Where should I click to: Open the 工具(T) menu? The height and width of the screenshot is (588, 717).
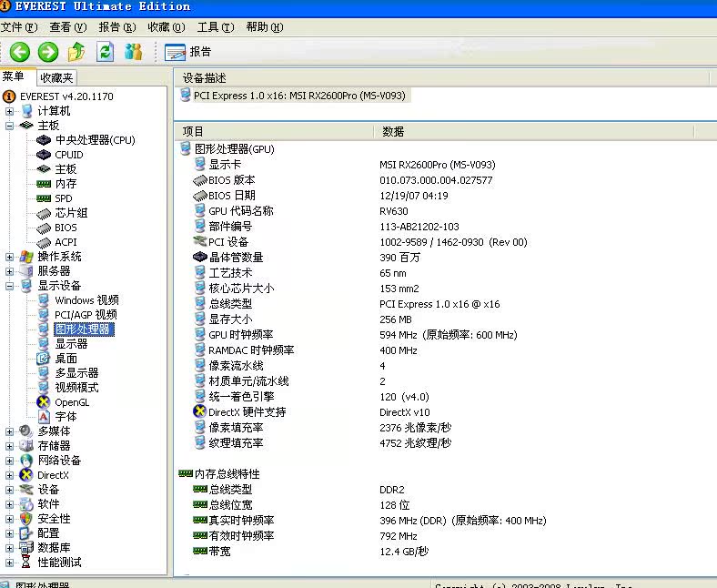215,27
